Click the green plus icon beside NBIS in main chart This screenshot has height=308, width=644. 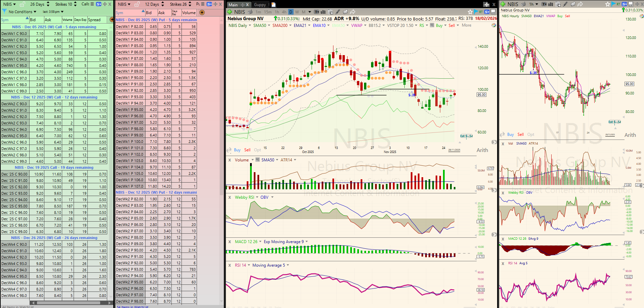(230, 12)
